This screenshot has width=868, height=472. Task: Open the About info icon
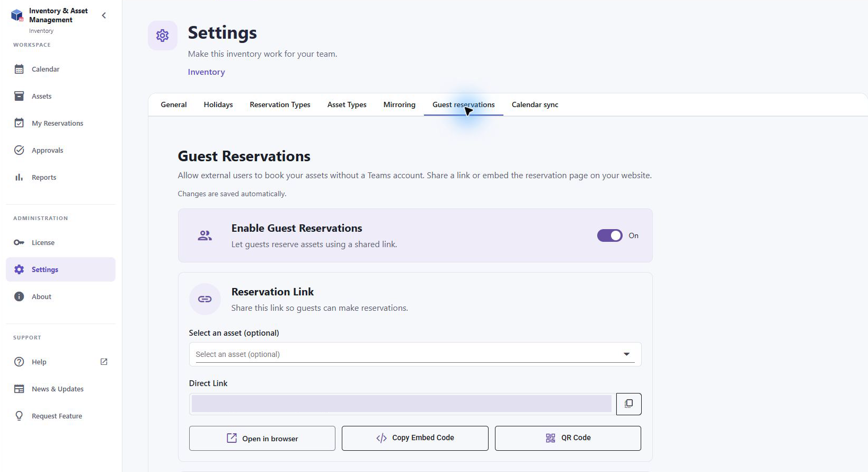19,296
